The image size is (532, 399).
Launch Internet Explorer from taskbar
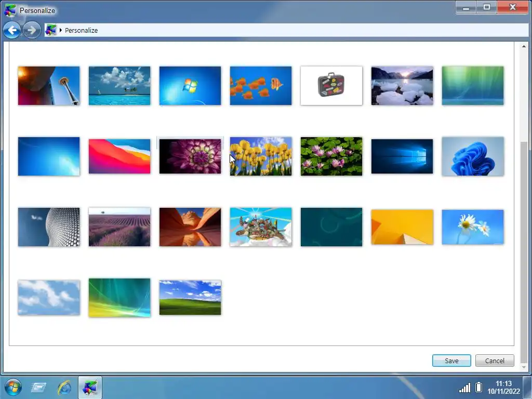[64, 387]
